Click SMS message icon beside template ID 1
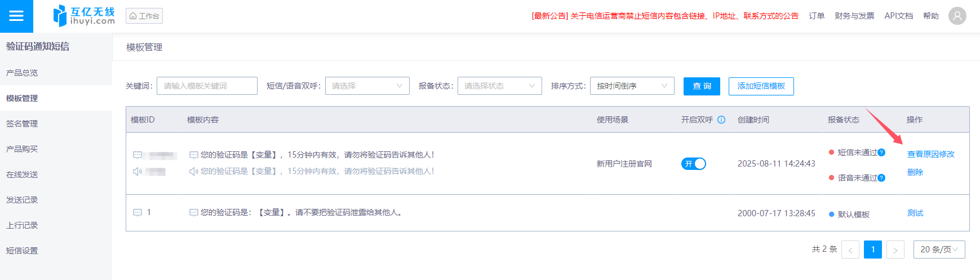This screenshot has height=280, width=980. pos(138,213)
